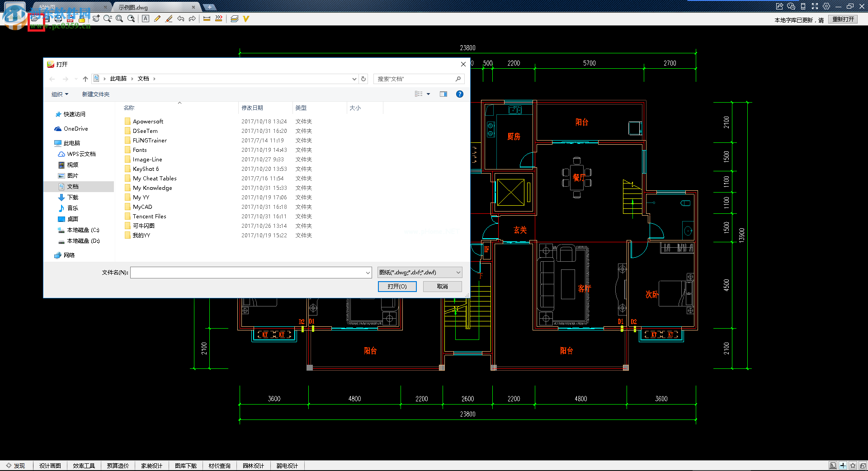Screen dimensions: 868x471
Task: Click the 3D cube icon in status bar
Action: (863, 466)
